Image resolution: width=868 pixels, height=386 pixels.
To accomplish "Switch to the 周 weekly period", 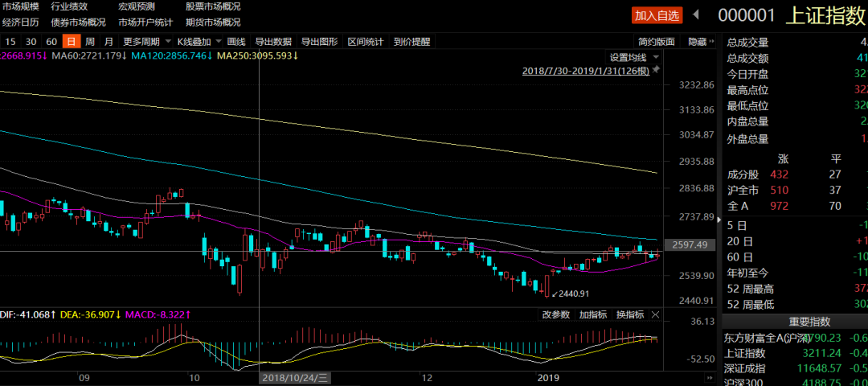I will point(90,42).
